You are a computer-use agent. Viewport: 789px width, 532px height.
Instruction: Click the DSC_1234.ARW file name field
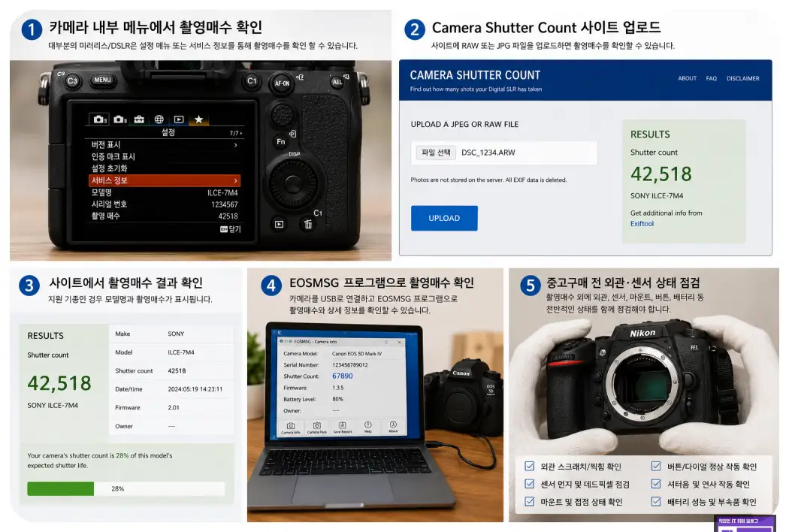[x=503, y=153]
